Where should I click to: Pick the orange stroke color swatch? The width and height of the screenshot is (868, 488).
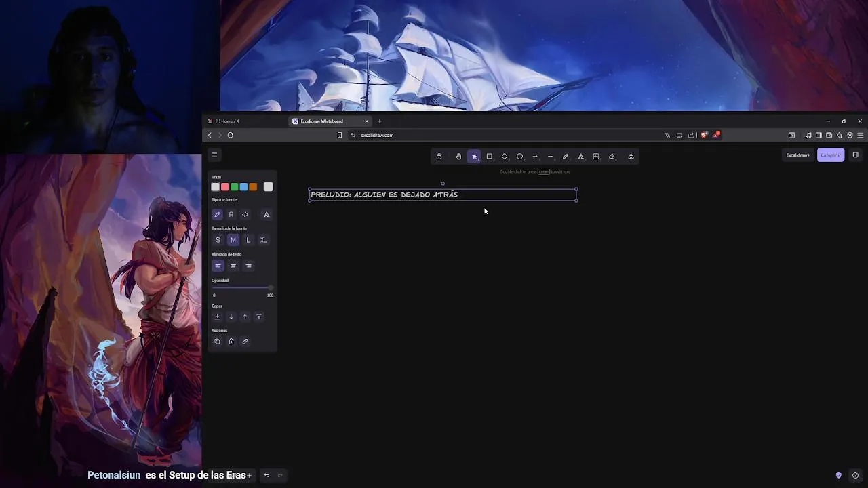point(253,187)
